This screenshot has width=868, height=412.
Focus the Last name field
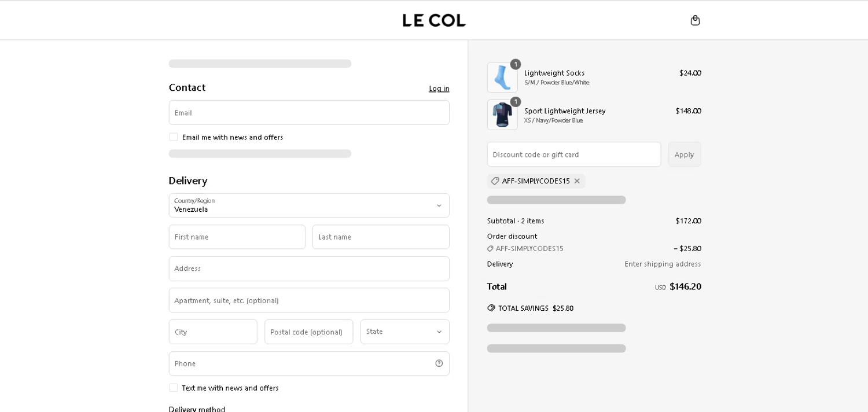tap(381, 237)
